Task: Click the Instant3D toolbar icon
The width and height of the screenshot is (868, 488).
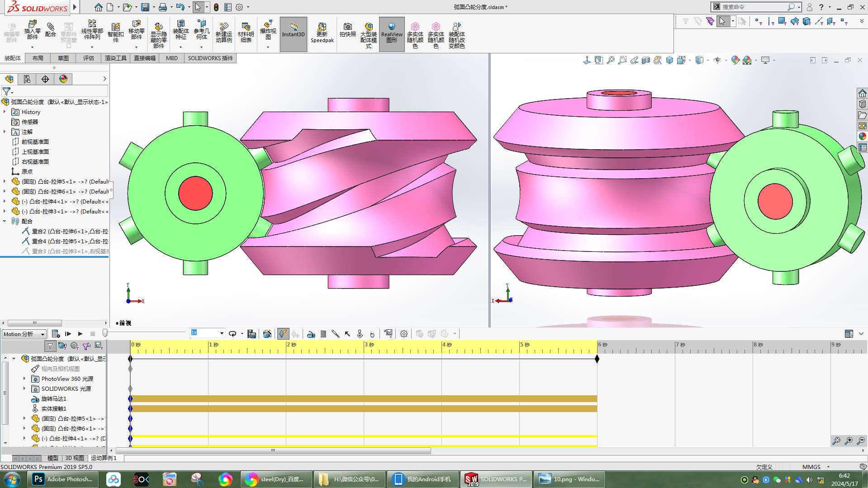Action: (x=293, y=30)
